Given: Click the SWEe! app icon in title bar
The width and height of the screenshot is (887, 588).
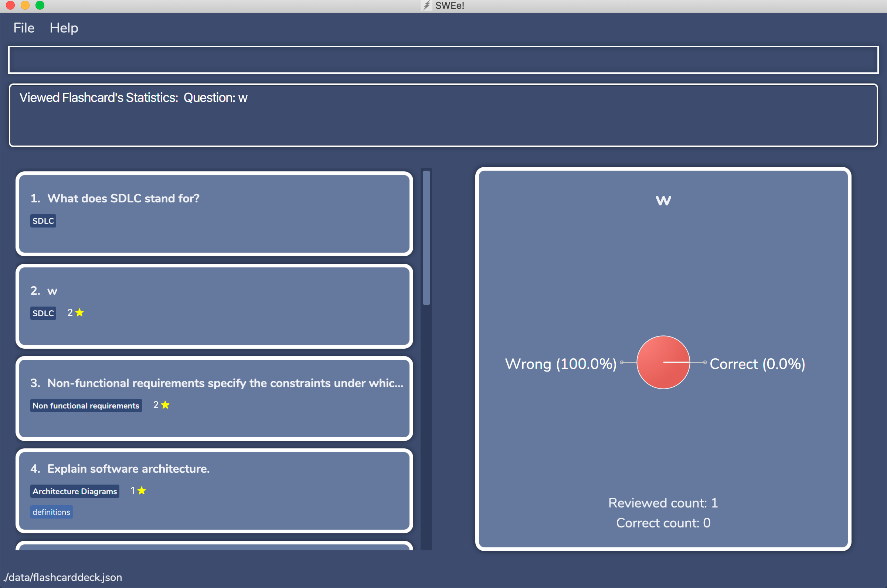Looking at the screenshot, I should pos(426,5).
